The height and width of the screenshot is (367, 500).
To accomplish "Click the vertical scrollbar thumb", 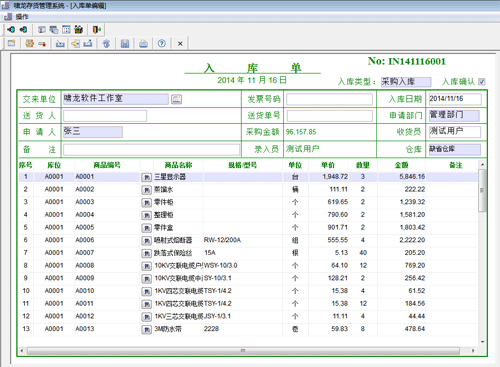I will 482,190.
